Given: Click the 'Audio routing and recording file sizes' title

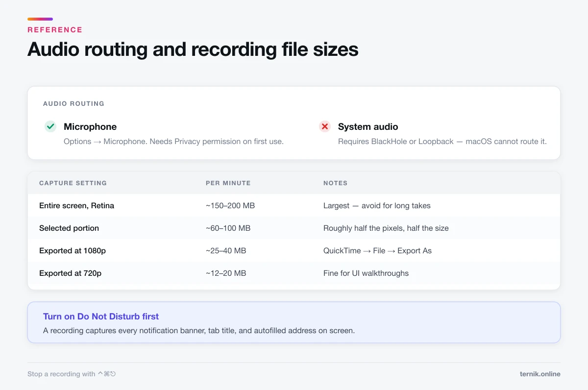Looking at the screenshot, I should click(193, 49).
